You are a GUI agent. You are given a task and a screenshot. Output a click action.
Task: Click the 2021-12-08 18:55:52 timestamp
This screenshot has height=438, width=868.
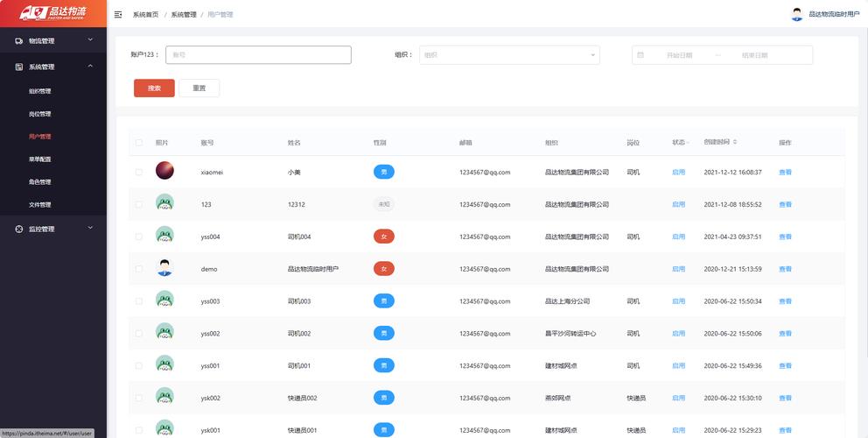click(x=733, y=204)
